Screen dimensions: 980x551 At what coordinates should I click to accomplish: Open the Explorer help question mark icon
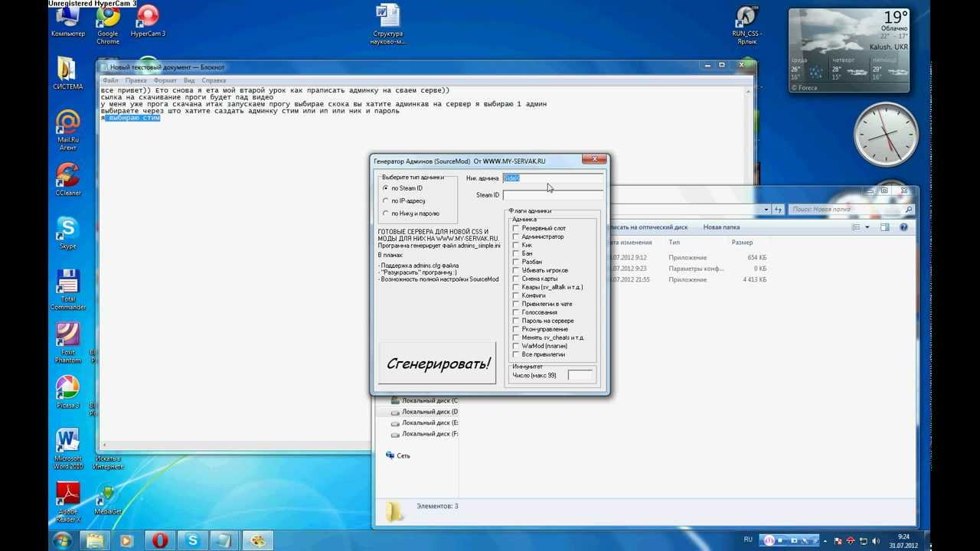[x=904, y=227]
